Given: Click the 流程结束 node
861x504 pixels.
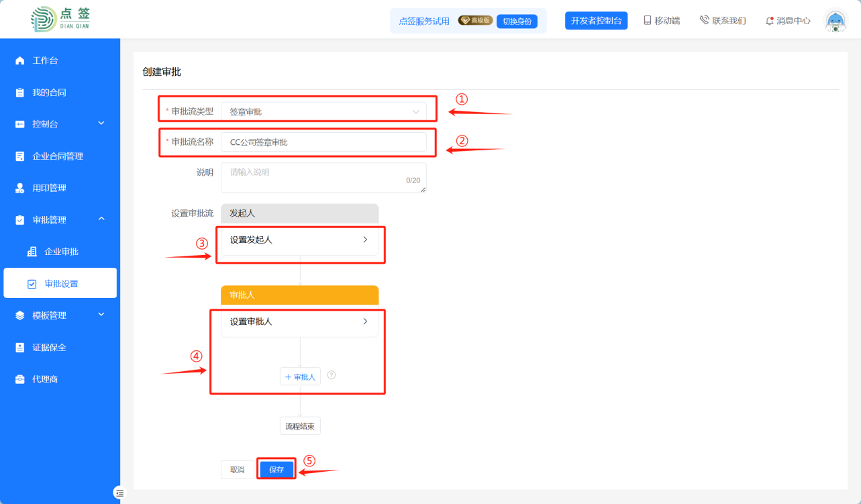Looking at the screenshot, I should click(300, 425).
